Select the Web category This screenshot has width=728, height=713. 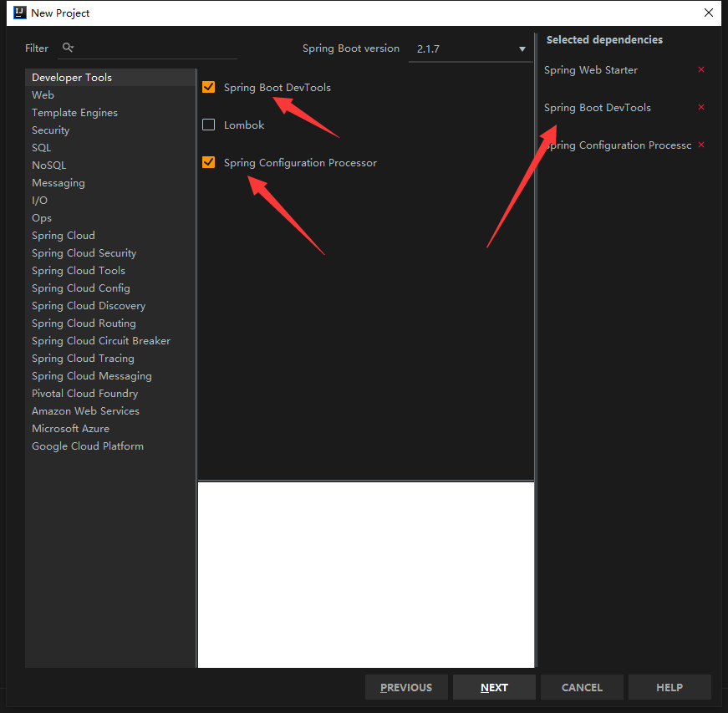pyautogui.click(x=110, y=95)
